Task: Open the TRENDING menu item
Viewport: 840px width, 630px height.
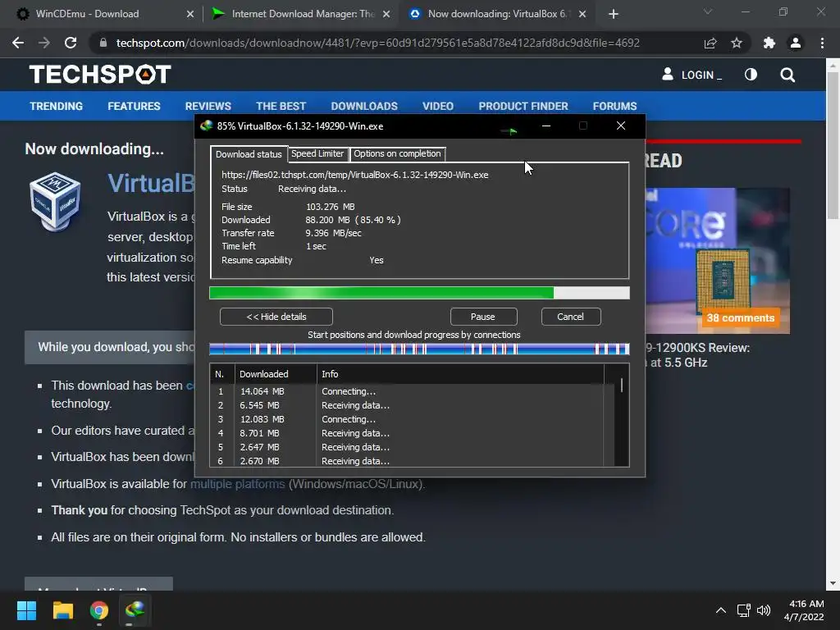Action: point(57,106)
